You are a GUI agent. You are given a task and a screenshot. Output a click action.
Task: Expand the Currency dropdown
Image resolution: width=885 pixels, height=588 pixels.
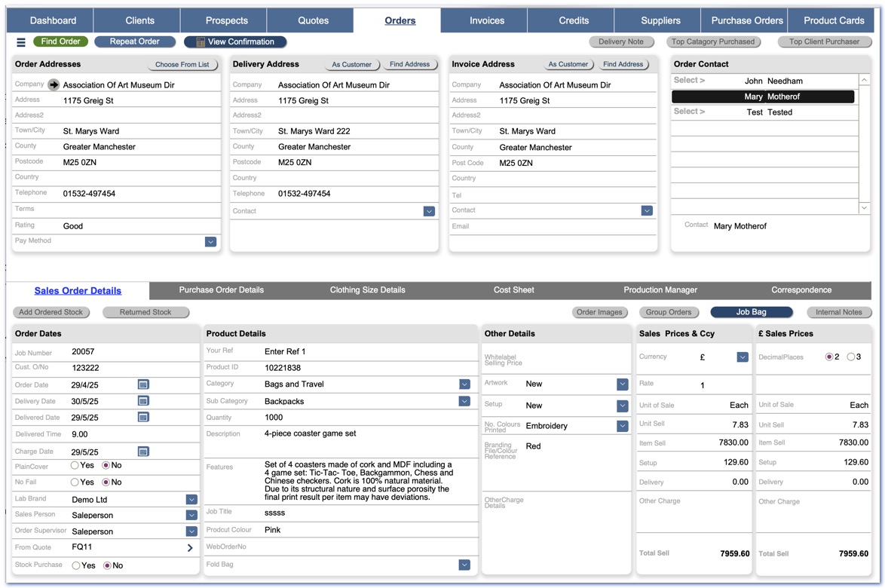coord(743,357)
